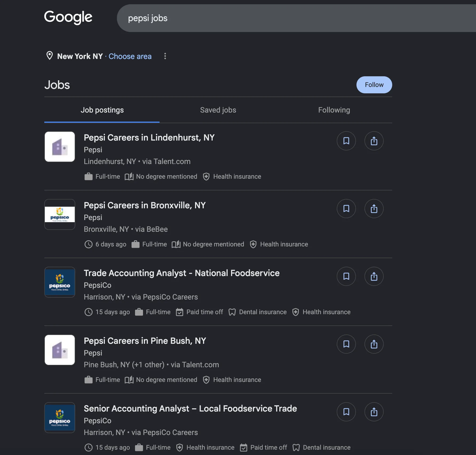
Task: Click the Follow button
Action: pos(374,85)
